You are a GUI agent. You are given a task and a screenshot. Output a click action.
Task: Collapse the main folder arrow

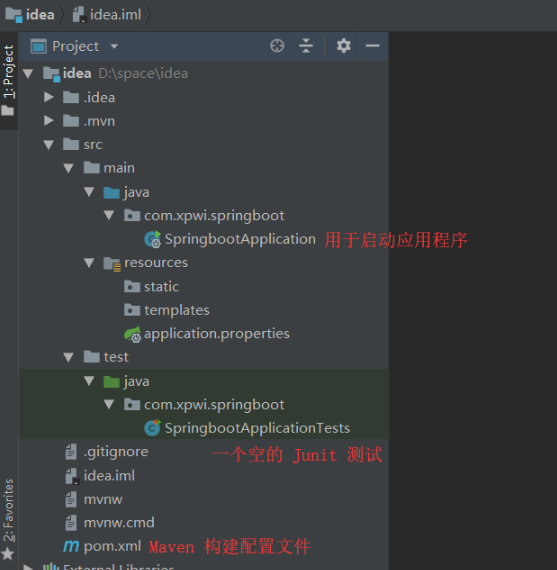pos(69,168)
